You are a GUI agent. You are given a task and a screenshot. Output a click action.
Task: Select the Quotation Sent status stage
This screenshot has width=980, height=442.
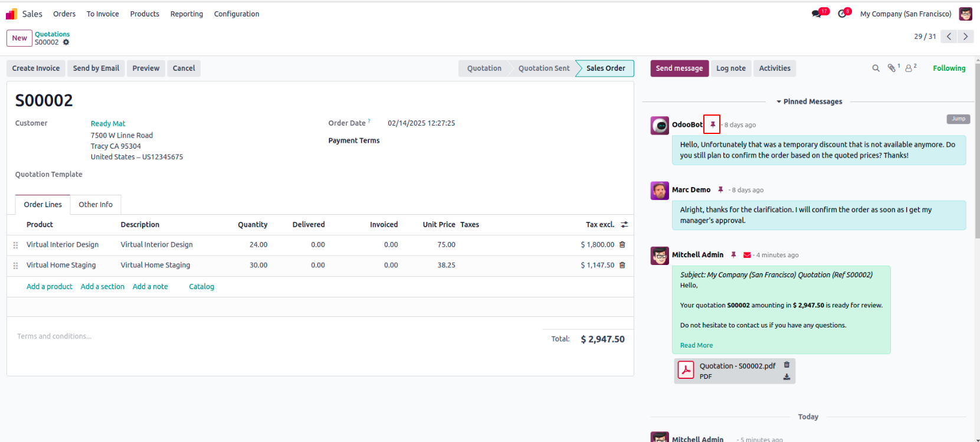point(544,68)
